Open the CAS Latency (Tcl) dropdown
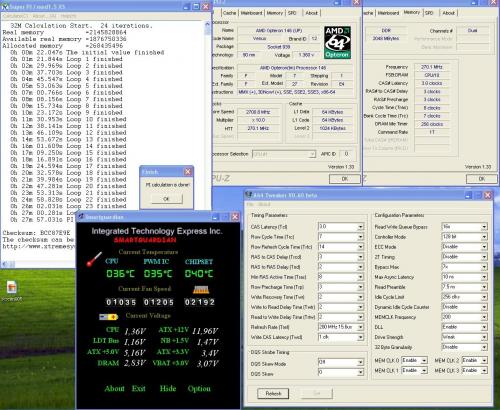Screen dimensions: 500x410 pos(360,227)
